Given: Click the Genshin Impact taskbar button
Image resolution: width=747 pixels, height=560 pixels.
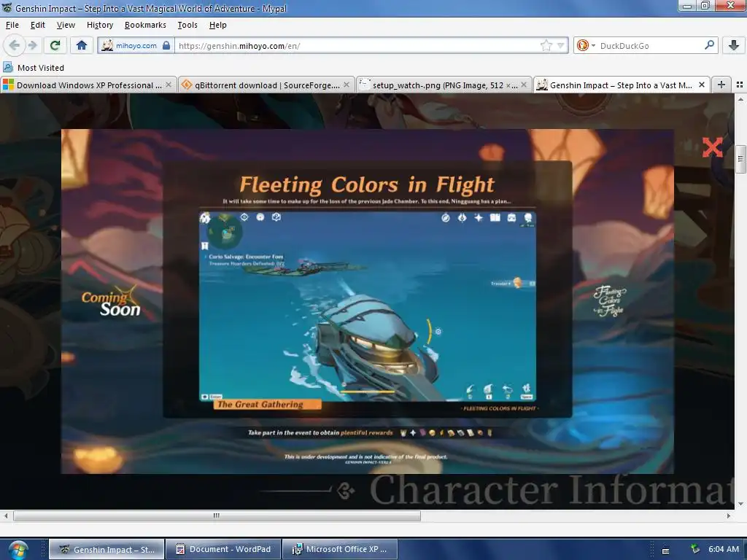Looking at the screenshot, I should click(x=107, y=549).
